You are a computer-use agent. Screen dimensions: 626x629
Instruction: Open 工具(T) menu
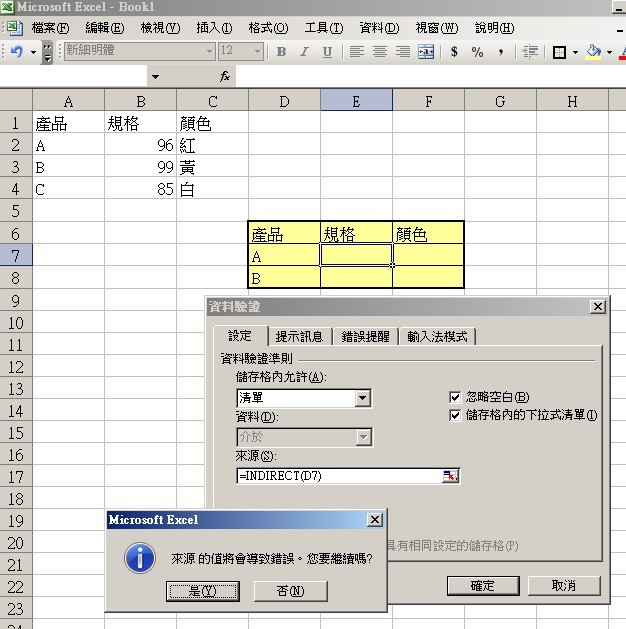[324, 28]
